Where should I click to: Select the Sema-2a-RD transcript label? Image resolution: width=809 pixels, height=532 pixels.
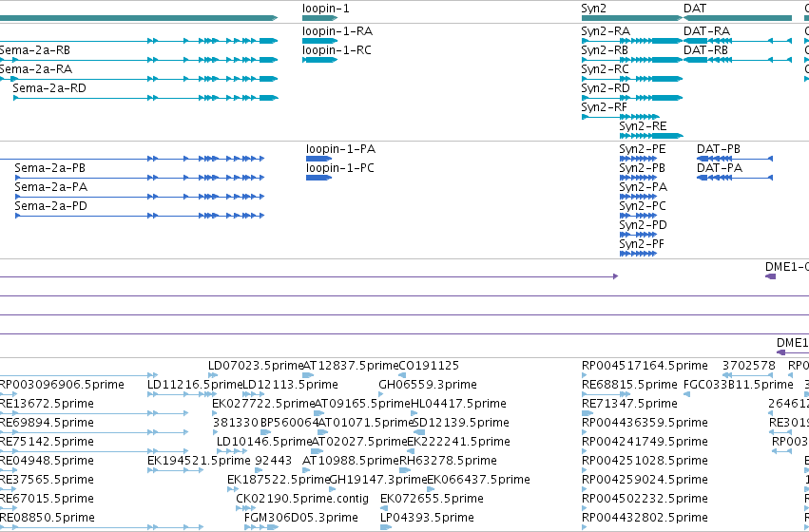(49, 88)
